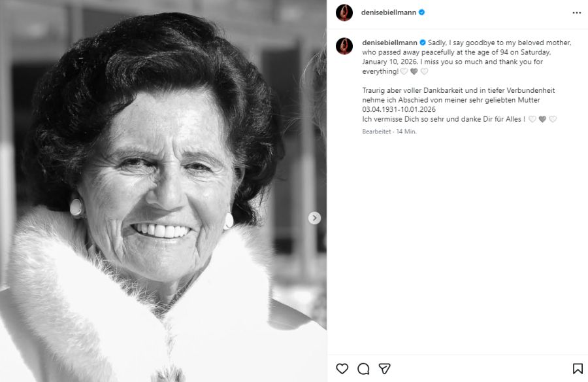Image resolution: width=588 pixels, height=382 pixels.
Task: Open denisebiellmann profile from the header username
Action: pos(389,12)
